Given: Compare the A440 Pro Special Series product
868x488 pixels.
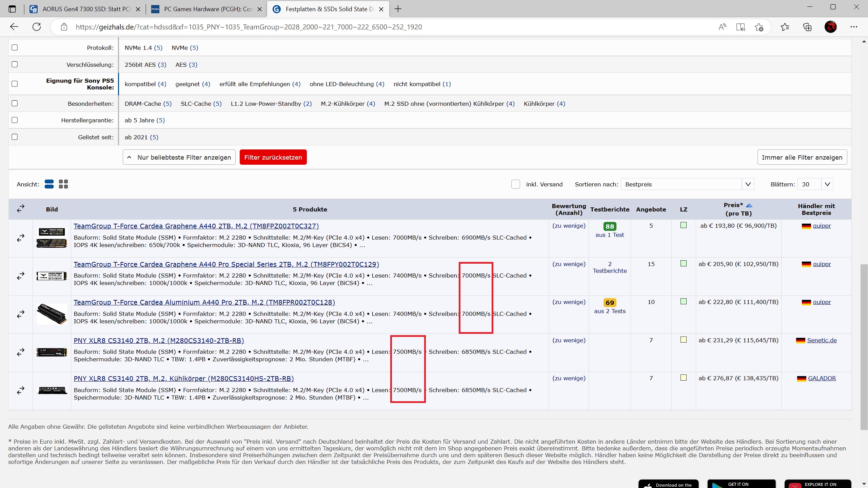Looking at the screenshot, I should [21, 276].
